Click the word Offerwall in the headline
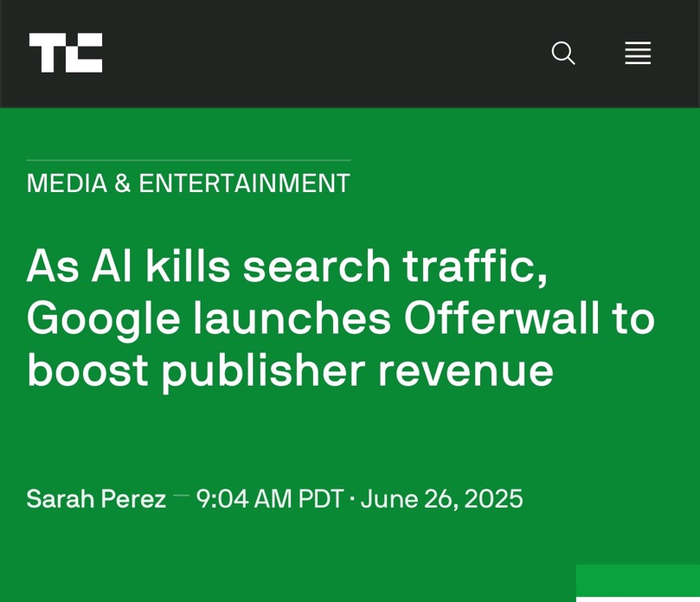Viewport: 700px width, 602px height. [x=502, y=317]
